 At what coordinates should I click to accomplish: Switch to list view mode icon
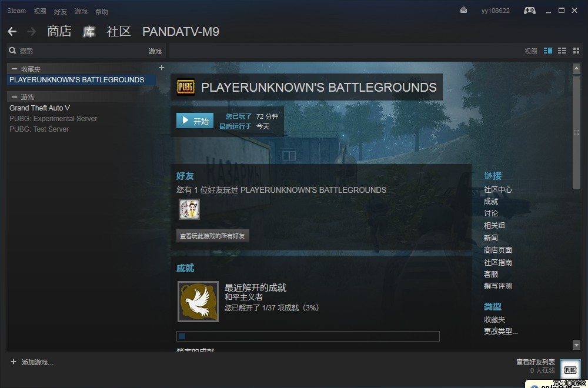[x=562, y=51]
